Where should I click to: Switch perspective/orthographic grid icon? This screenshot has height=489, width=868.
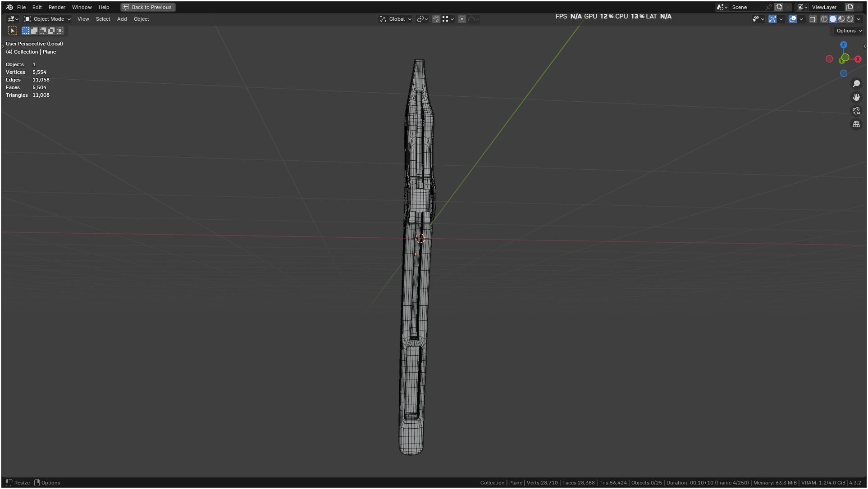(856, 124)
